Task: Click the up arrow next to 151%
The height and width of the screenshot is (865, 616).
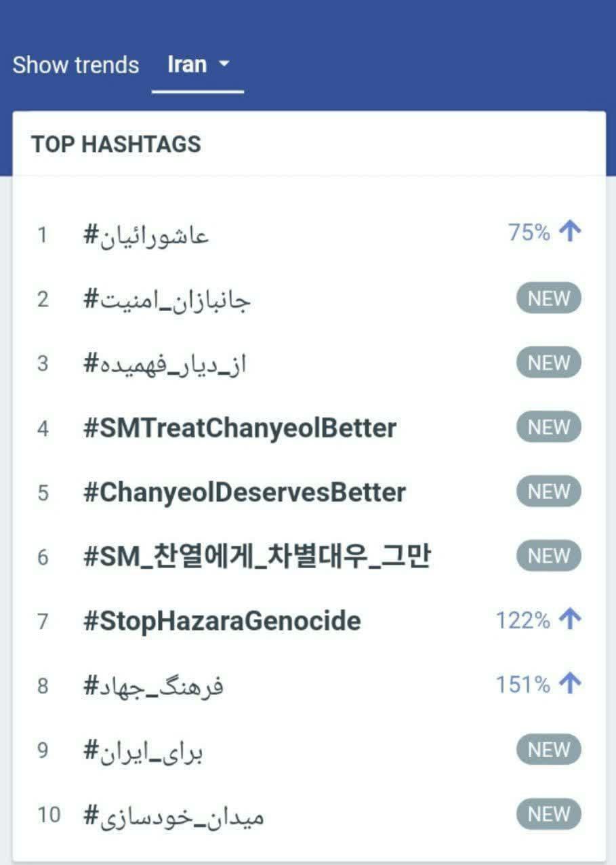Action: pyautogui.click(x=571, y=685)
